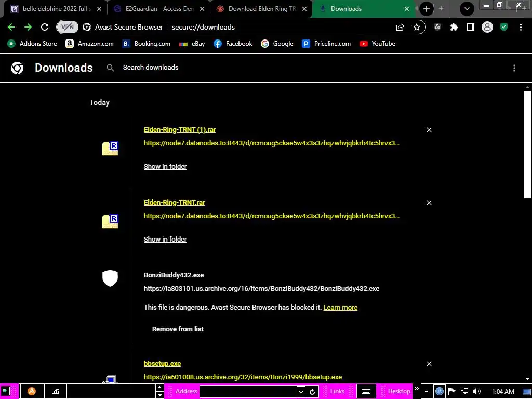Click the Elden-Ring-TRNT.rar archive icon
This screenshot has width=532, height=399.
pyautogui.click(x=110, y=221)
